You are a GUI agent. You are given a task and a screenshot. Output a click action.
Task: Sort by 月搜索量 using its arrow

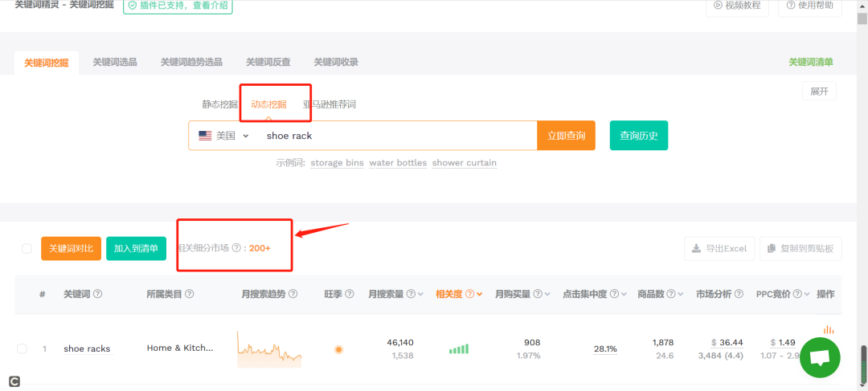(x=420, y=294)
